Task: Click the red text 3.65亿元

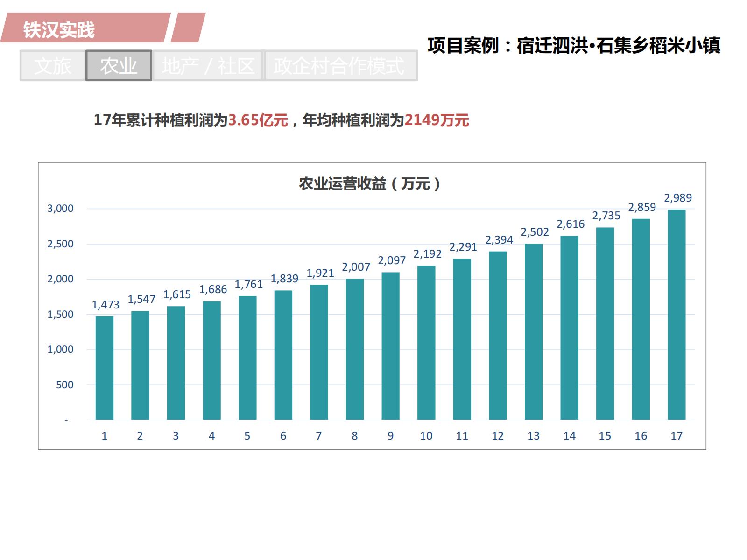Action: click(258, 120)
